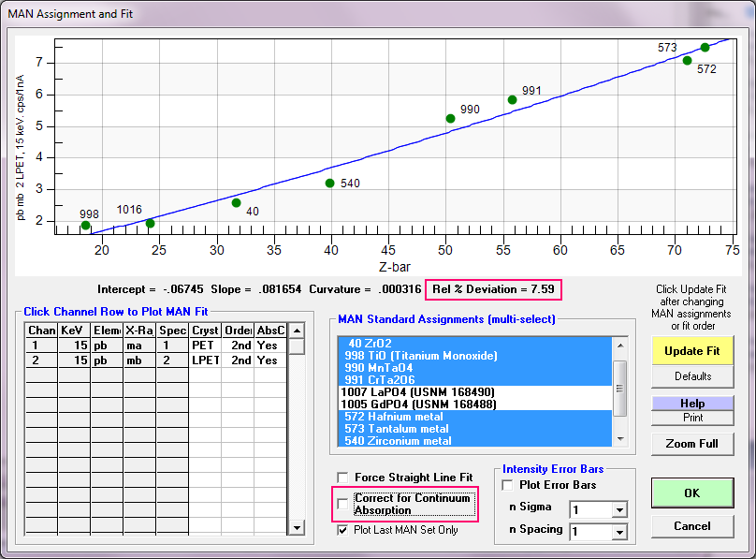Click data point labeled 540 on plot
The width and height of the screenshot is (756, 559).
(x=329, y=184)
